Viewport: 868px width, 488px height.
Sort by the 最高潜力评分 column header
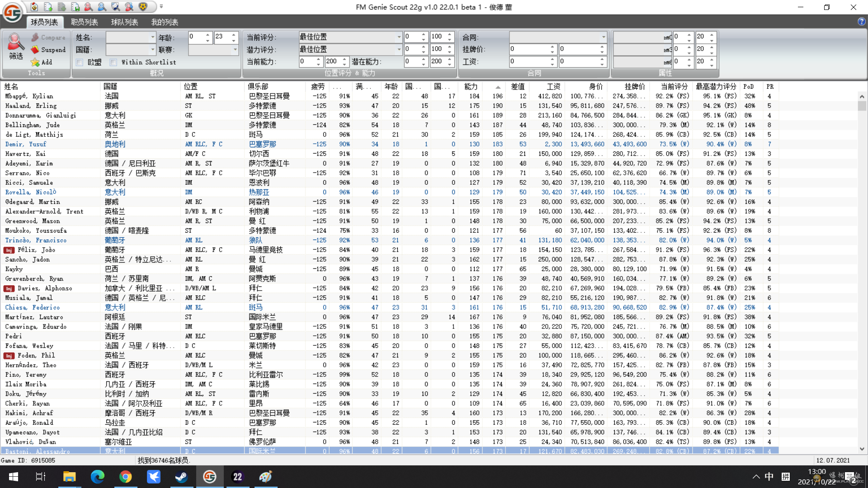click(x=716, y=86)
